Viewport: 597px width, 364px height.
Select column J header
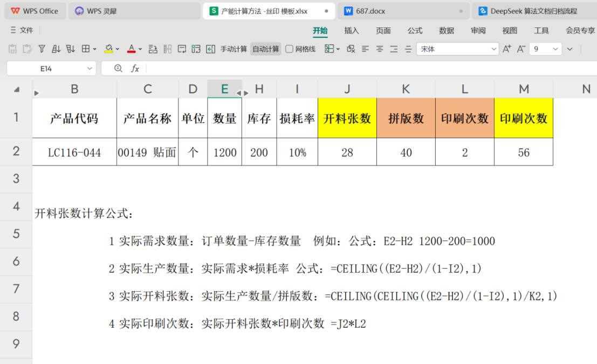click(x=347, y=89)
